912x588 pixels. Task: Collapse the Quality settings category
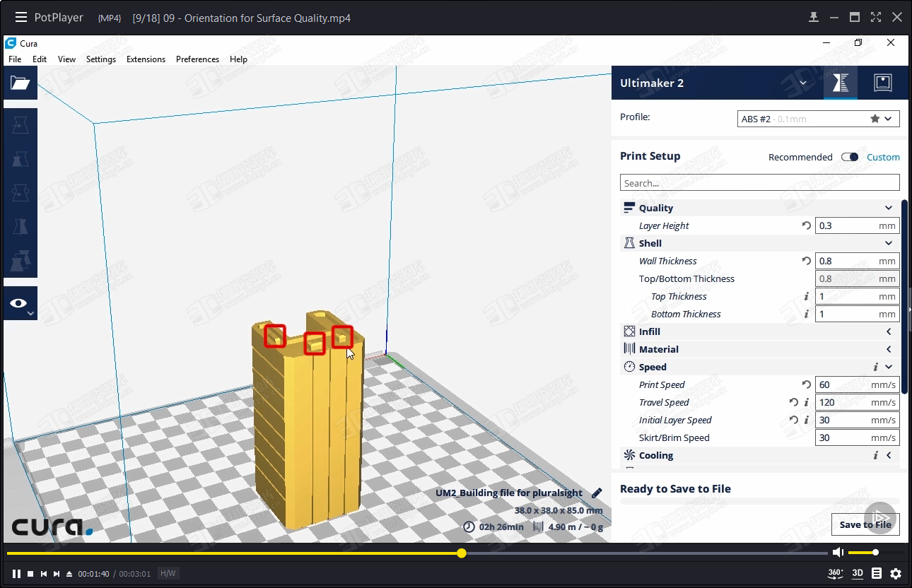pos(889,208)
